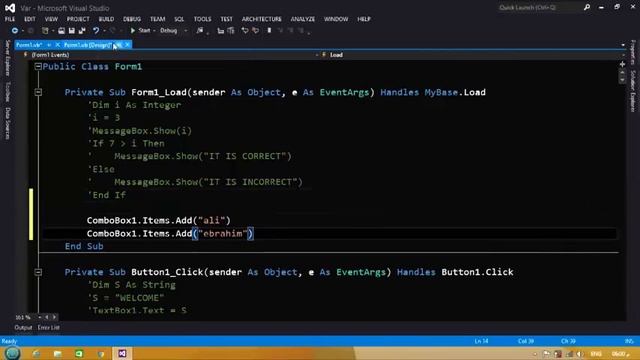Click in the Quick Launch search box
This screenshot has height=360, width=640.
coord(539,7)
